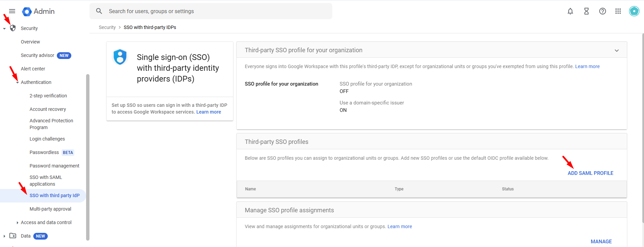Open the account profile avatar
The width and height of the screenshot is (644, 247).
[634, 11]
